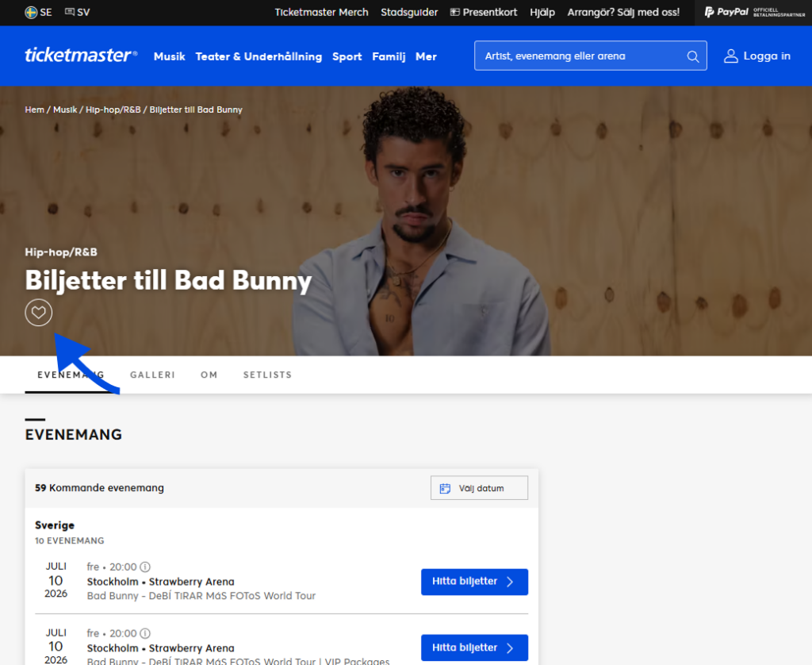
Task: Click the Bad Bunny VIP Packages event title
Action: (238, 661)
